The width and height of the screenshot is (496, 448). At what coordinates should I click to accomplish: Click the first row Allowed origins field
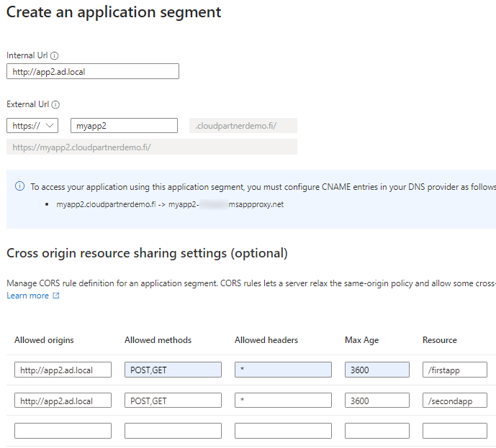point(63,370)
